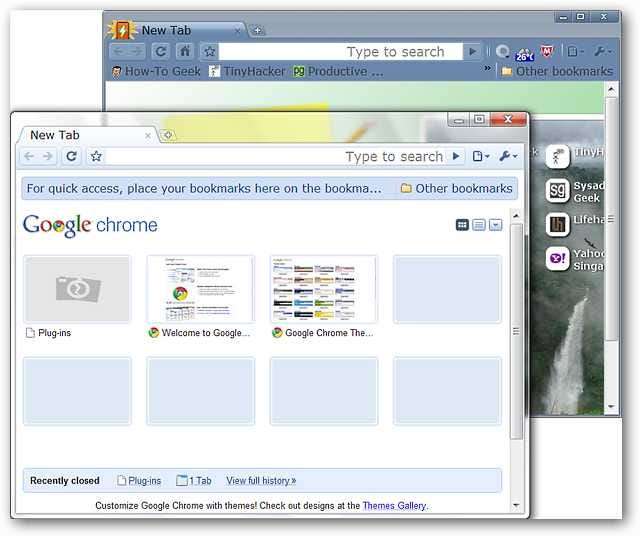This screenshot has height=537, width=640.
Task: Close the New Tab in front window
Action: click(x=148, y=136)
